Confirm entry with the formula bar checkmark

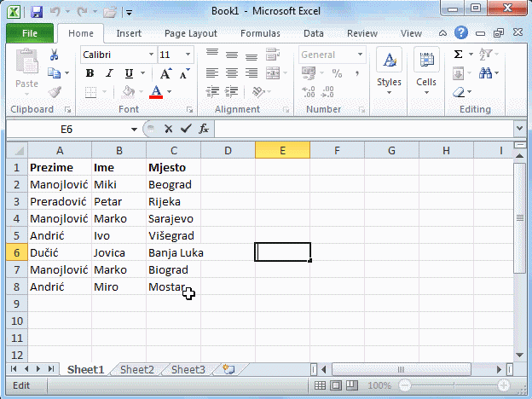[185, 129]
